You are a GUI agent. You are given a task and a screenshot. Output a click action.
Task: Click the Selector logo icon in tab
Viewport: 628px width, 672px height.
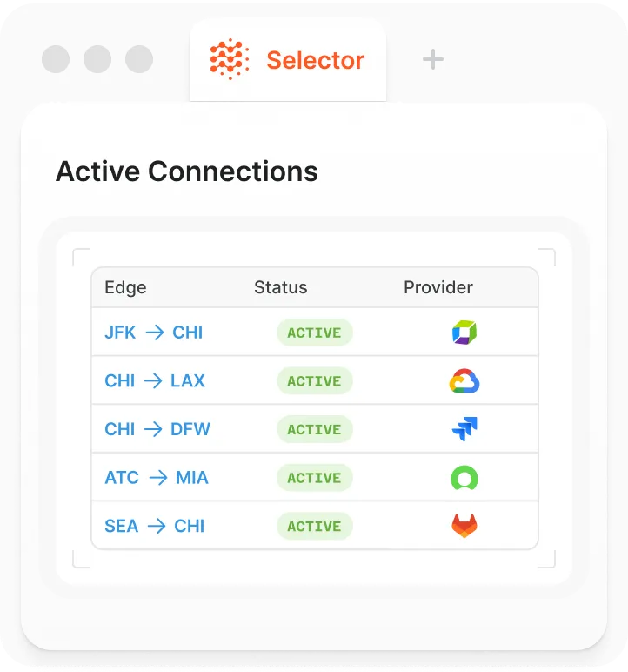[230, 60]
